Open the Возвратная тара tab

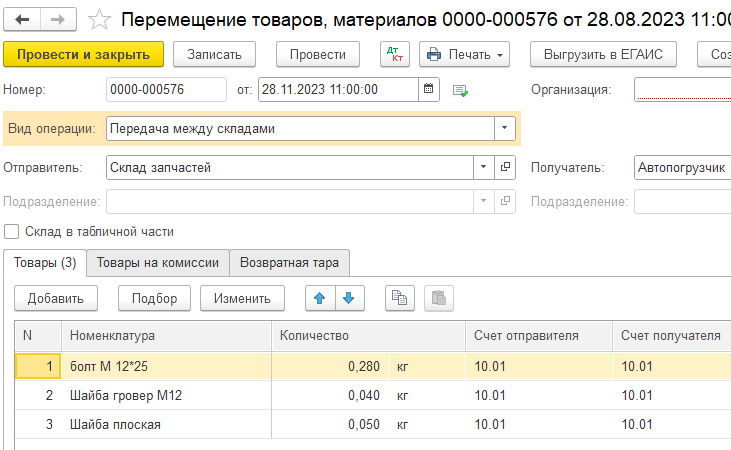pos(289,263)
